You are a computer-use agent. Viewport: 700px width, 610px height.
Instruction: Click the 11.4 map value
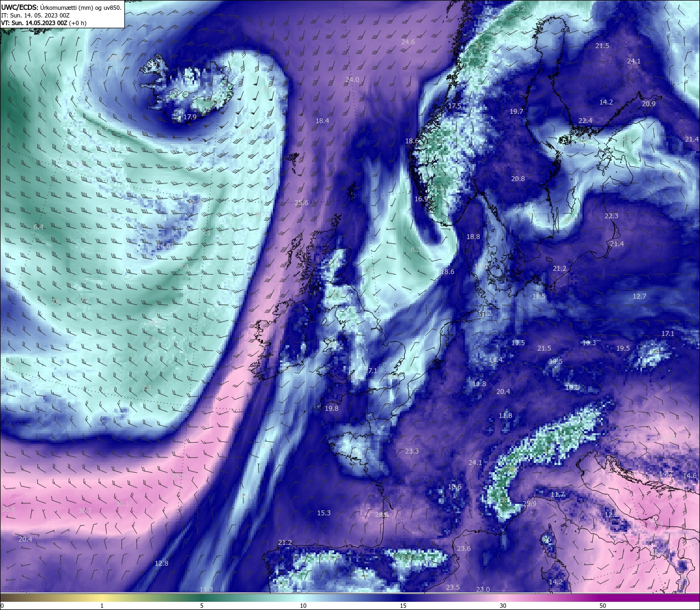pyautogui.click(x=495, y=360)
